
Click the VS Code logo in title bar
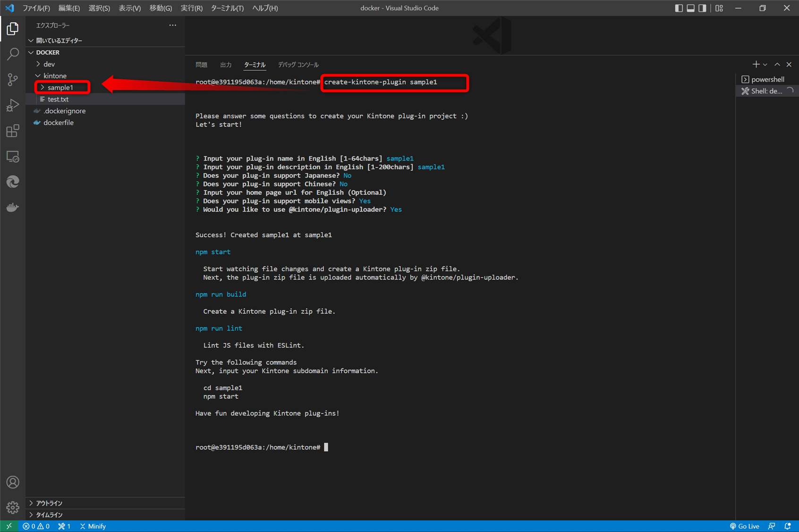(10, 8)
